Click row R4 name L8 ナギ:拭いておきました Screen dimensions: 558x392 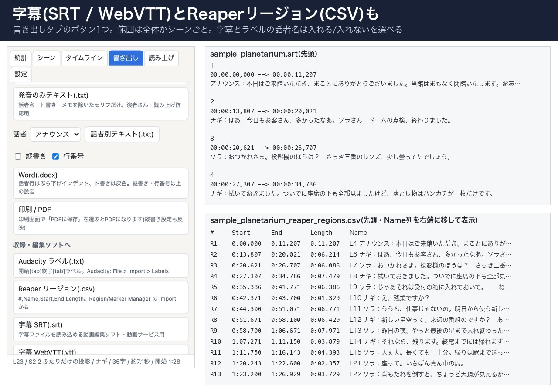[x=430, y=276]
